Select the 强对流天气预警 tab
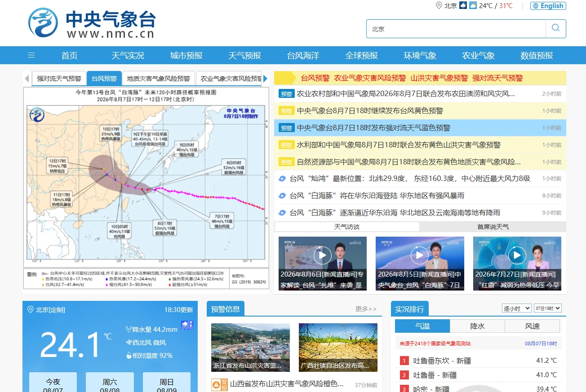 tap(59, 79)
